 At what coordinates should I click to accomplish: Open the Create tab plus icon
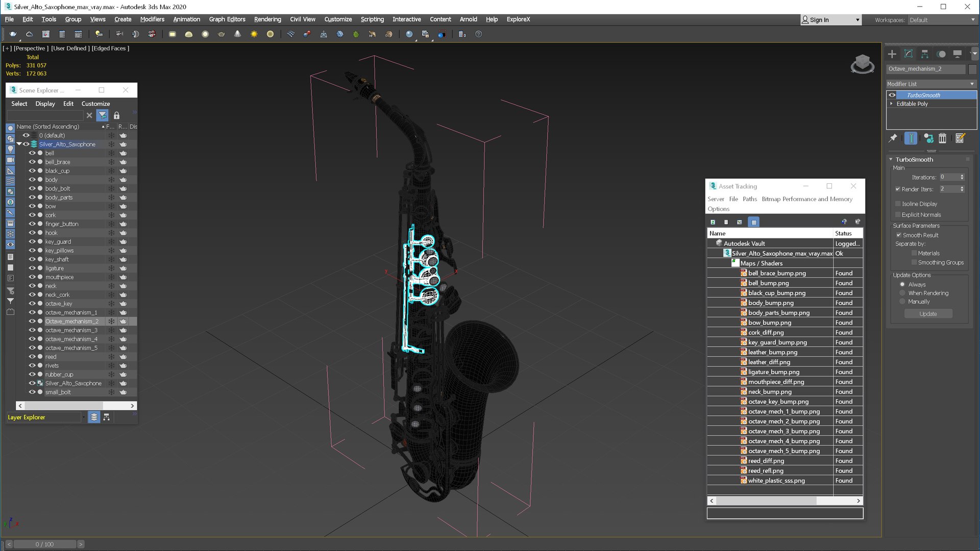[x=892, y=54]
